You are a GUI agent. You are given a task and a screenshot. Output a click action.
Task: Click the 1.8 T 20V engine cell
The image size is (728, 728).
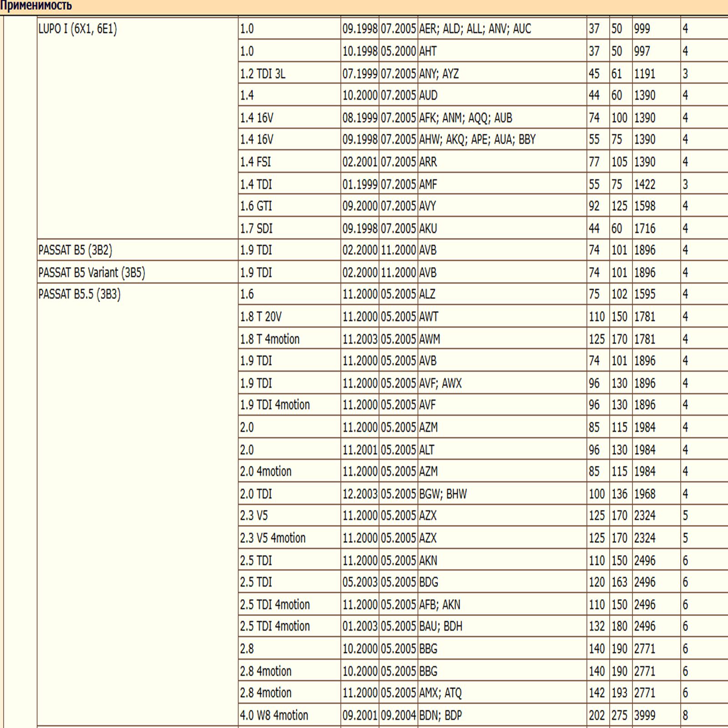pyautogui.click(x=289, y=316)
